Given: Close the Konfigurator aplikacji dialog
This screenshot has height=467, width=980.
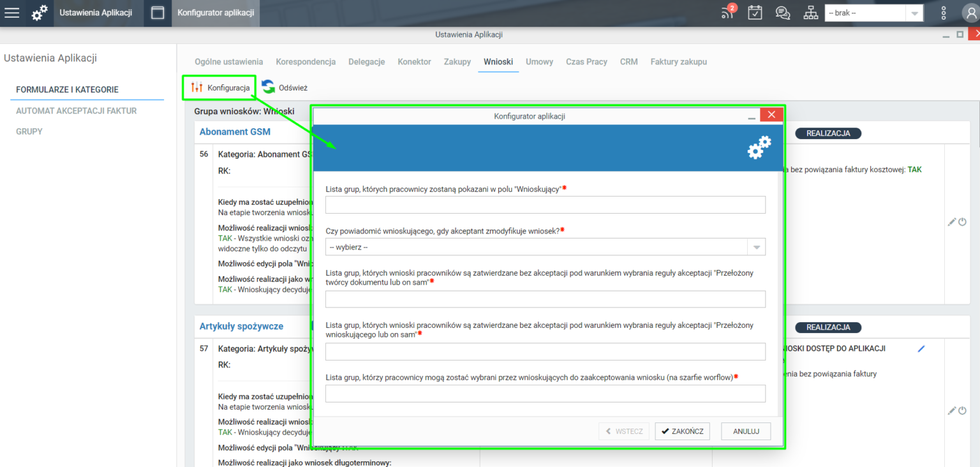Looking at the screenshot, I should pyautogui.click(x=772, y=115).
